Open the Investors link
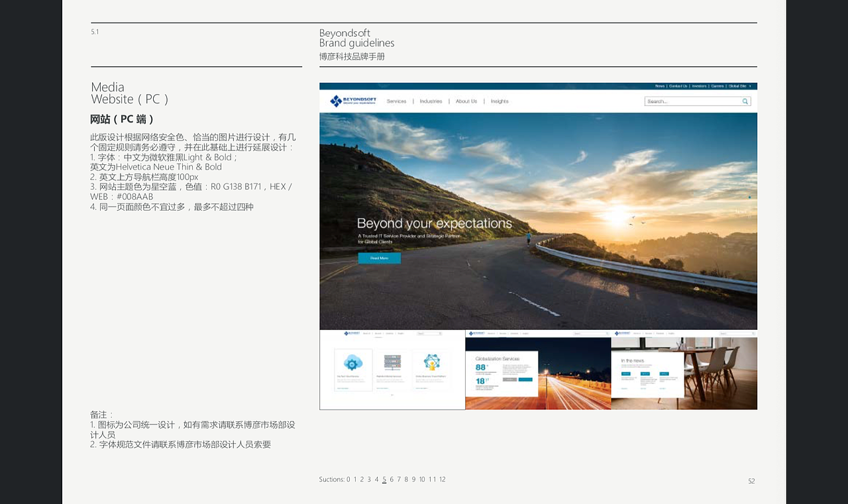Screen dimensions: 848x504 700,85
